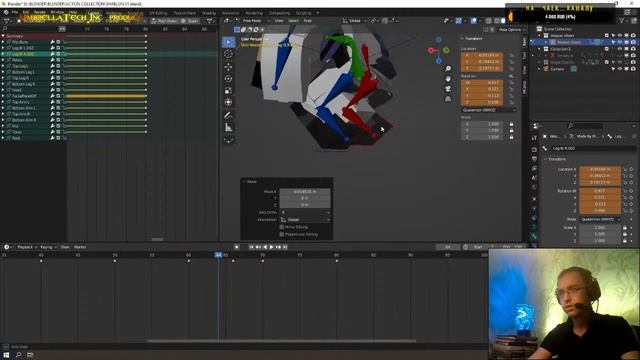Switch to the UV Editing workspace tab
Image resolution: width=640 pixels, height=360 pixels.
pyautogui.click(x=158, y=13)
